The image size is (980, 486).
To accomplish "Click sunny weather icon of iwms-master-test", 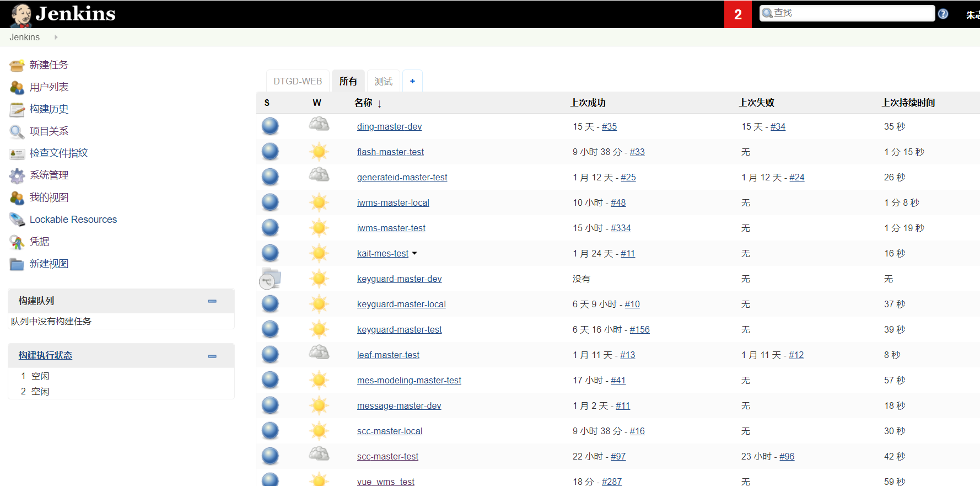I will coord(319,228).
